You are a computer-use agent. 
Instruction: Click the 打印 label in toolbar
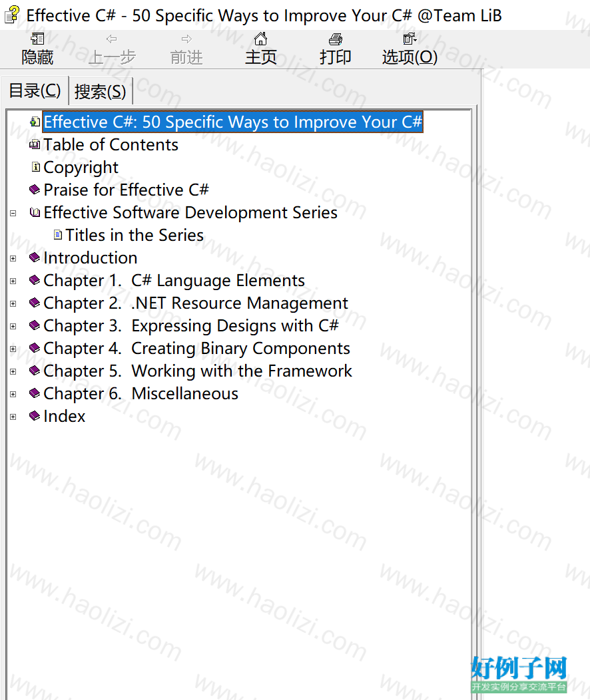tap(336, 57)
